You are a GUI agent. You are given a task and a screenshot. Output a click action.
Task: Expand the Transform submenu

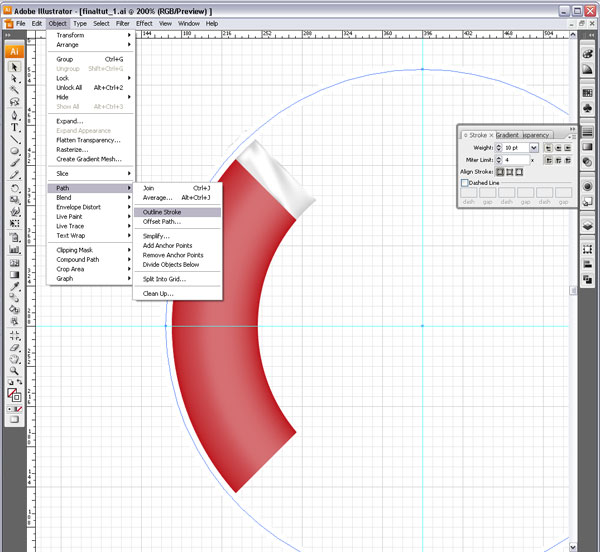[91, 35]
